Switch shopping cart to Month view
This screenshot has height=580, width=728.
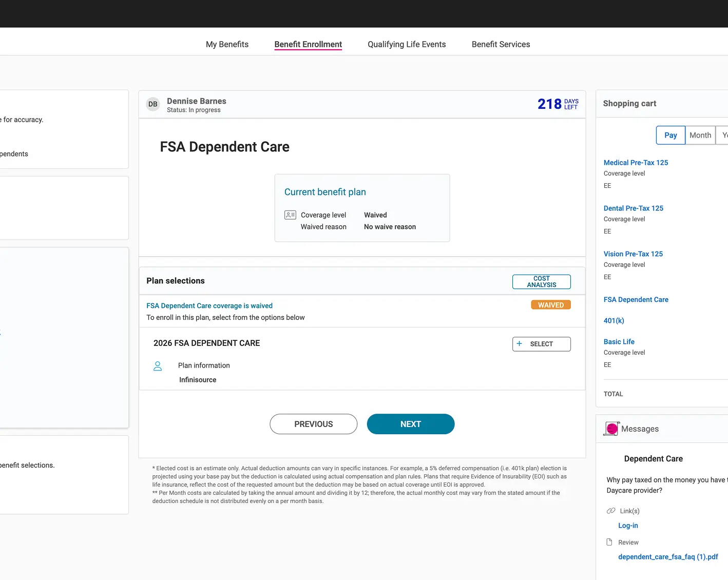700,135
